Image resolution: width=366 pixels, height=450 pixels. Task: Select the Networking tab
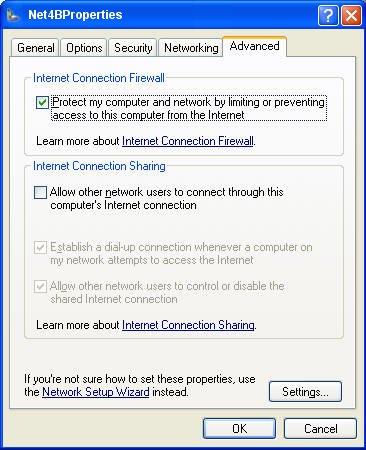pyautogui.click(x=191, y=48)
